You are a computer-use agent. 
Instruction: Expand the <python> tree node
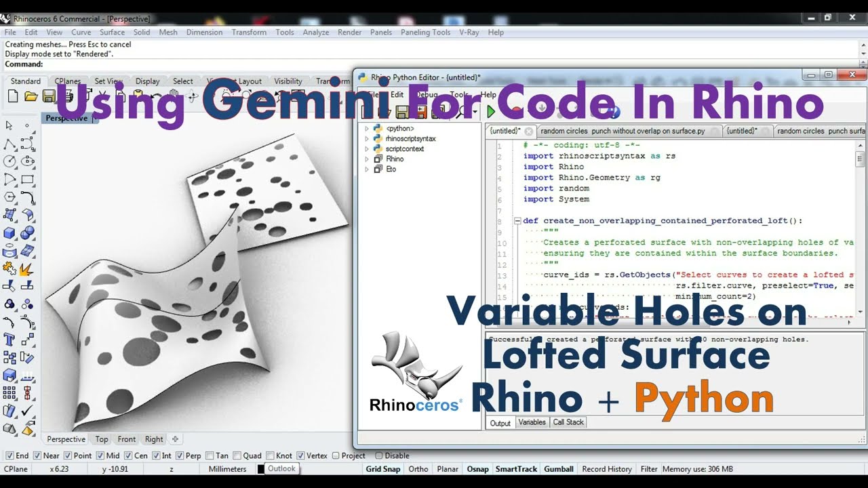point(367,128)
